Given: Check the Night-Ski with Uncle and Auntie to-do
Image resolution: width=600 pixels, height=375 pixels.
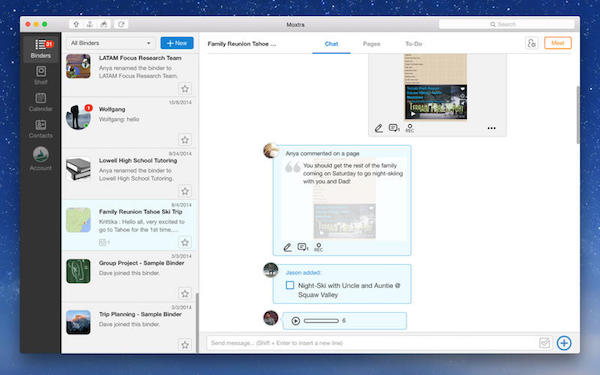Looking at the screenshot, I should pyautogui.click(x=290, y=285).
